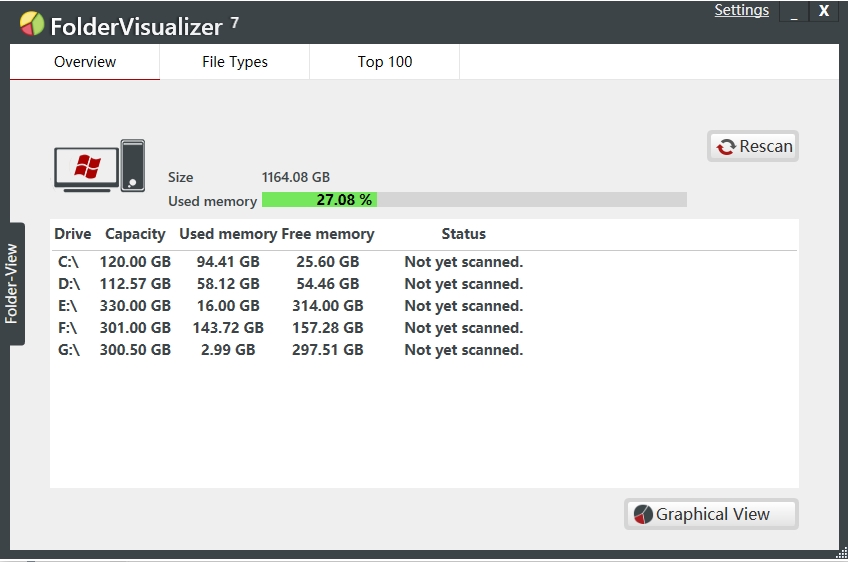Open the Graphical View
This screenshot has width=848, height=562.
click(x=711, y=514)
